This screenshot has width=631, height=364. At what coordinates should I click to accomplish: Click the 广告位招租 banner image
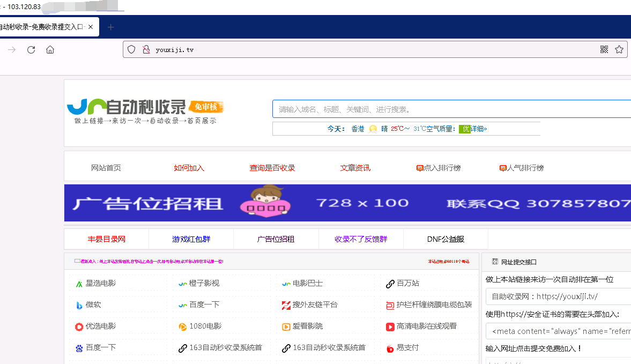tap(347, 203)
